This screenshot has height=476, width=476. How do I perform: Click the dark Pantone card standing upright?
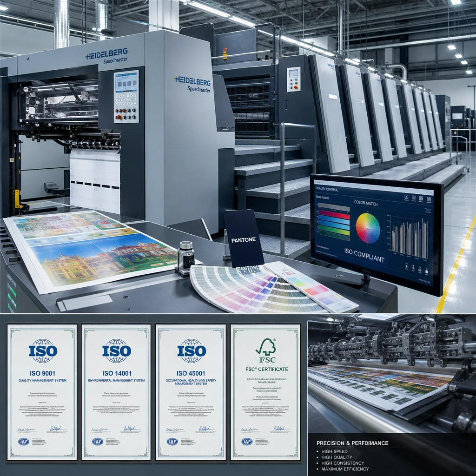(x=244, y=238)
